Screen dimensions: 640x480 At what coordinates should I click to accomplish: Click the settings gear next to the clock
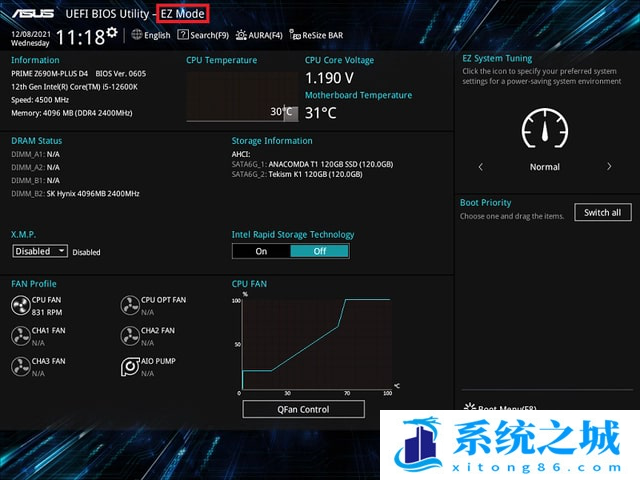point(112,33)
